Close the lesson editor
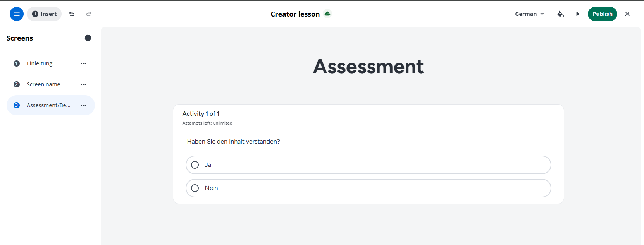This screenshot has height=245, width=644. point(627,14)
